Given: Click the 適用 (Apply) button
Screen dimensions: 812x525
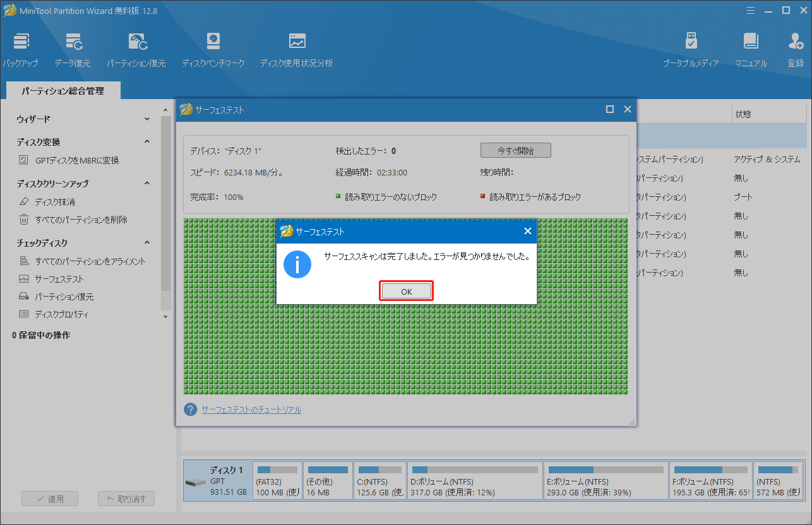Looking at the screenshot, I should point(50,498).
